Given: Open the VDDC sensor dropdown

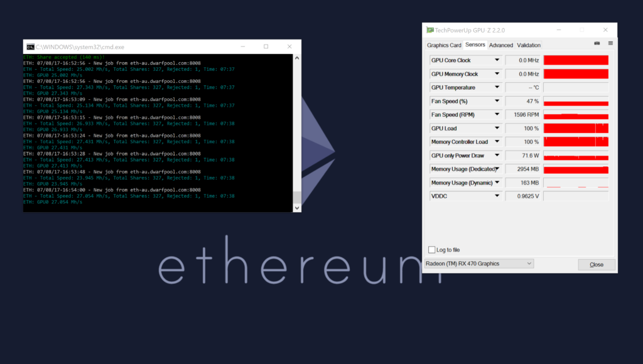Looking at the screenshot, I should (497, 196).
